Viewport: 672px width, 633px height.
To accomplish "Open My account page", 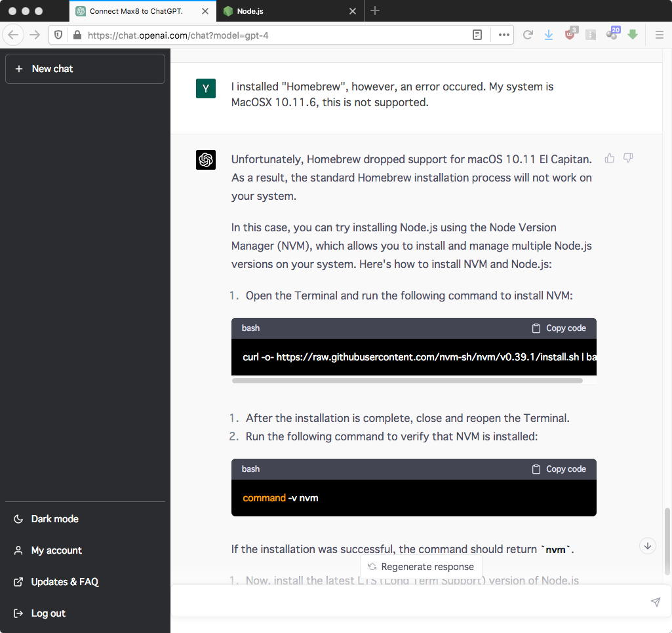I will pos(85,550).
